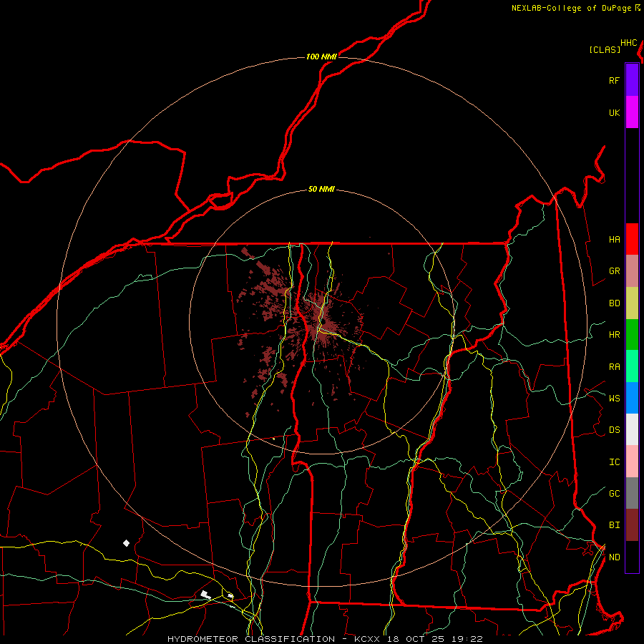Click the ND legend label

click(614, 557)
